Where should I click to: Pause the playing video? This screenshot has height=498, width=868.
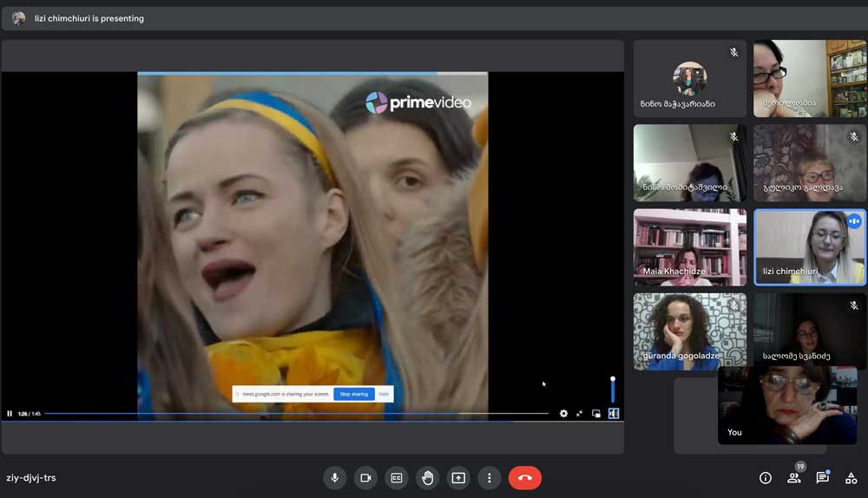(10, 414)
